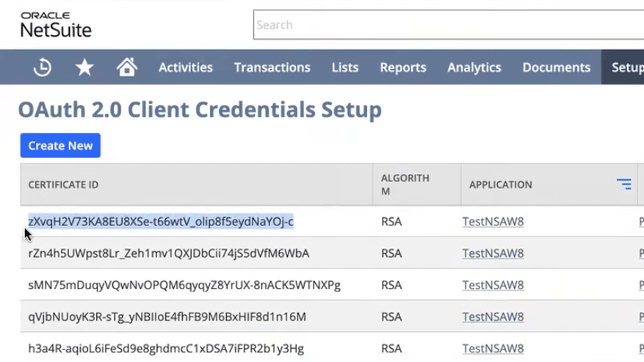Select certificate ID rZn4h5UWpst8Lr_Zeh1mv1QXJDbCii74jS5dVfM6WbA
This screenshot has width=644, height=362.
168,253
